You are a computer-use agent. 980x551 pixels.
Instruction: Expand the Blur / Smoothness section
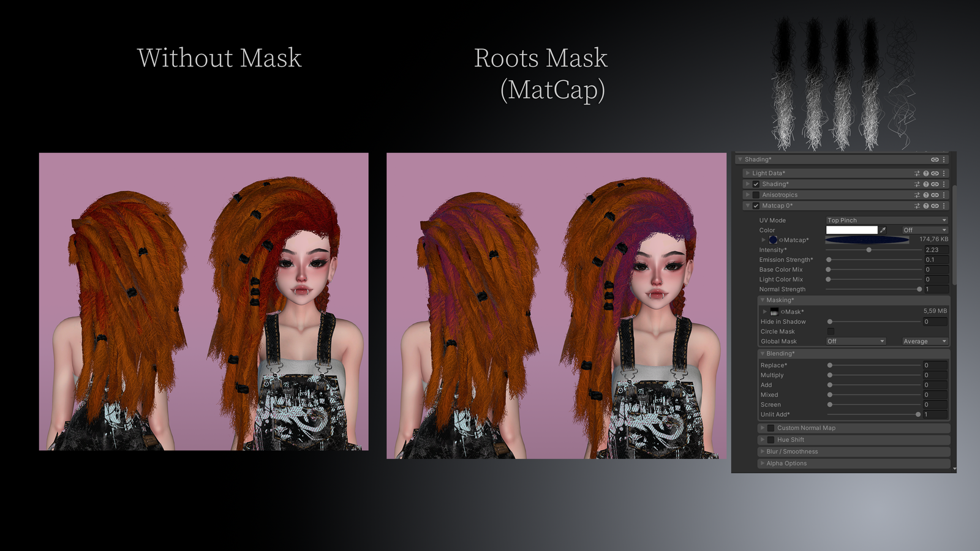tap(763, 452)
